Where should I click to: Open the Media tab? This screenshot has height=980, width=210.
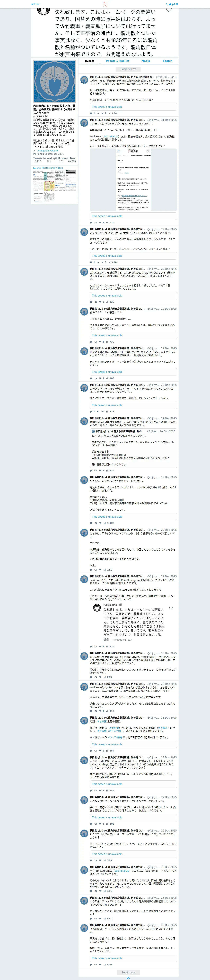click(146, 61)
